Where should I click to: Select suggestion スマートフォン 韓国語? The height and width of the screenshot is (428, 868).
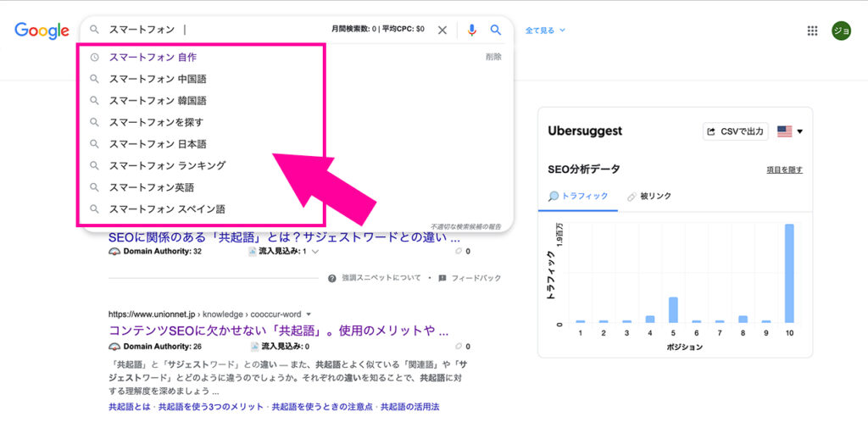[x=157, y=101]
